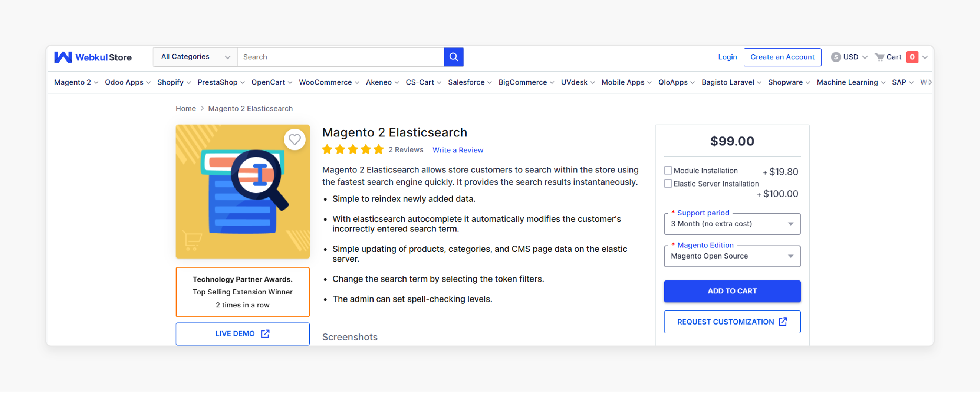980x393 pixels.
Task: Click the Screenshots heading
Action: [350, 337]
